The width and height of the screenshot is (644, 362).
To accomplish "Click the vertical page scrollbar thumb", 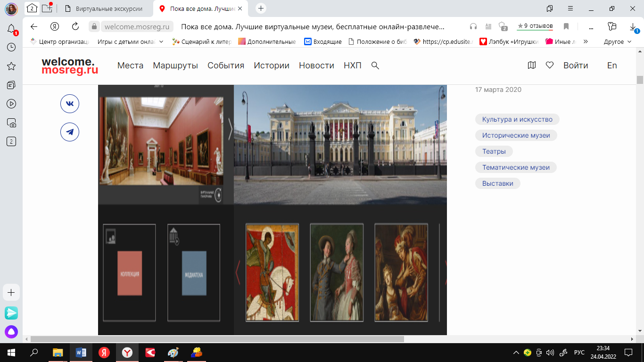I will (640, 80).
